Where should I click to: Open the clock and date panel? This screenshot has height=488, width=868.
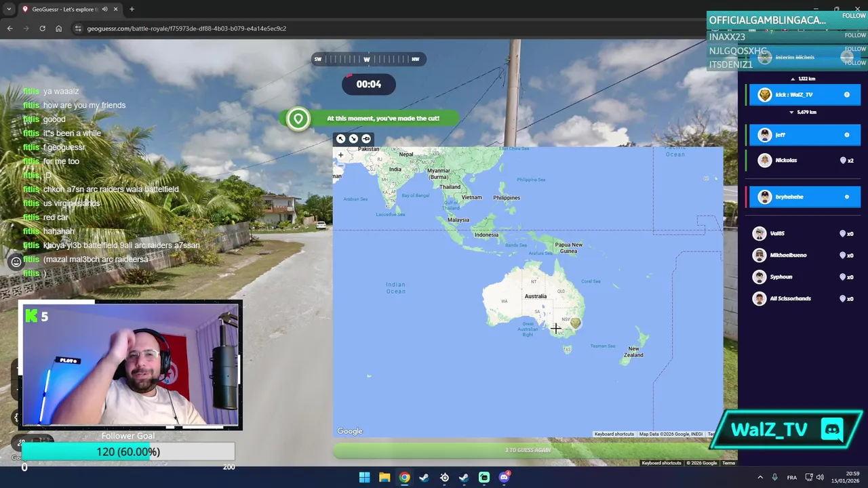tap(845, 477)
